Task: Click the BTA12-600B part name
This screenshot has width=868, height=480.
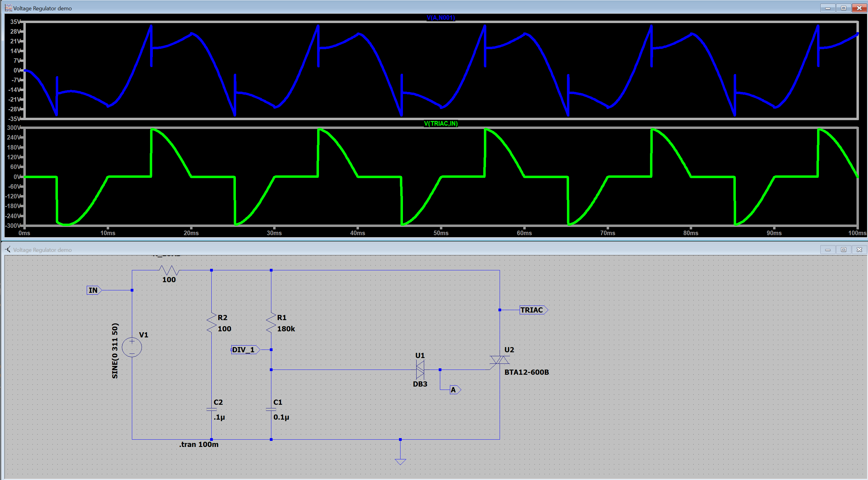Action: point(527,372)
